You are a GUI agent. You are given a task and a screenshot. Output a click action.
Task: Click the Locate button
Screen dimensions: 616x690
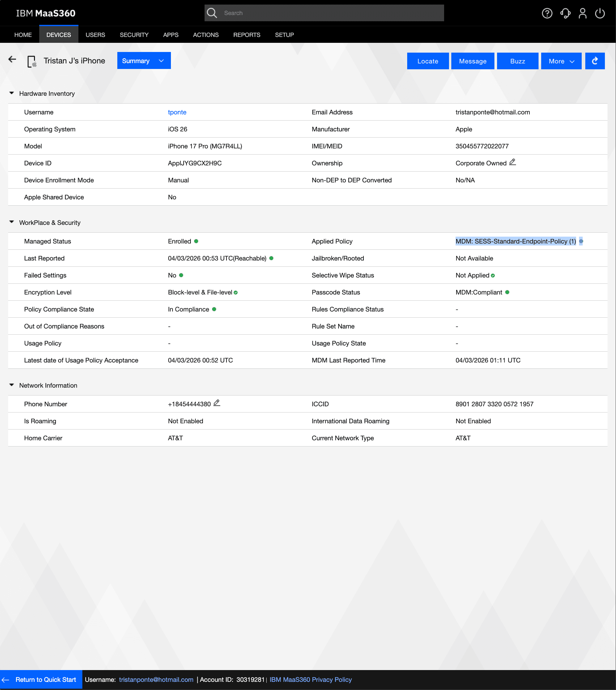click(x=428, y=61)
